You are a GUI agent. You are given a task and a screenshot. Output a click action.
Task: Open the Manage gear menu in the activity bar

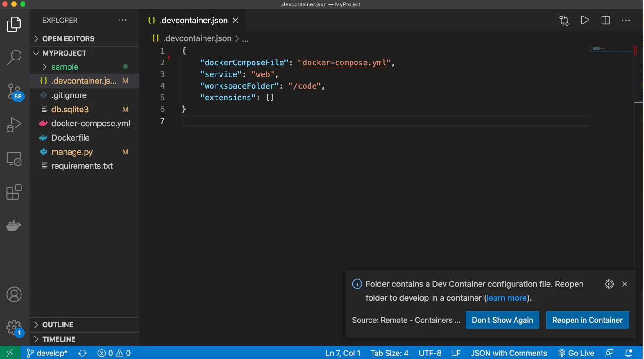[14, 328]
